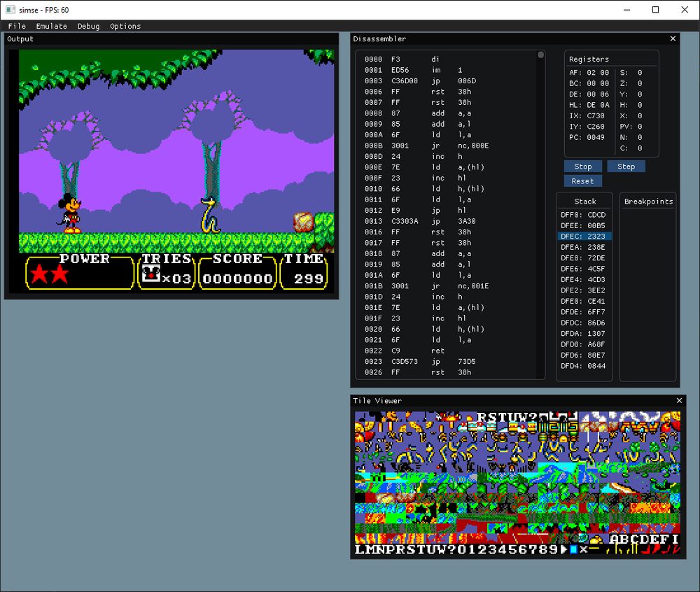
Task: Select stack entry DFDC: 86D6
Action: [584, 323]
